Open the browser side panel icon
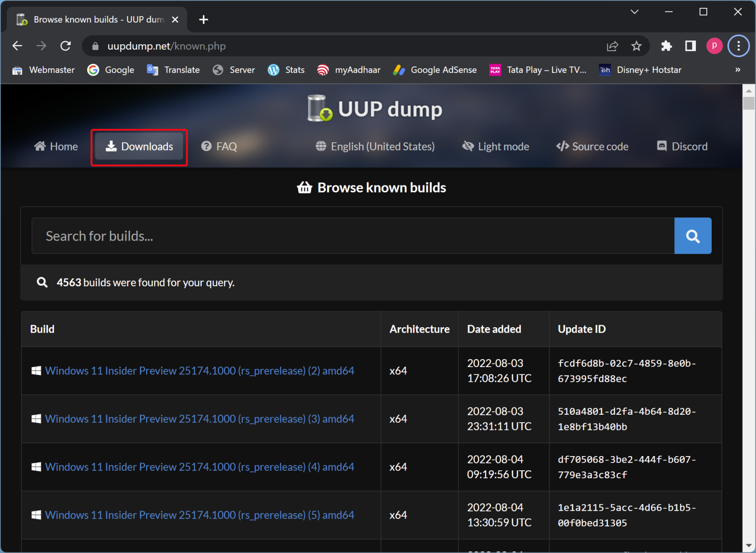 pyautogui.click(x=691, y=46)
